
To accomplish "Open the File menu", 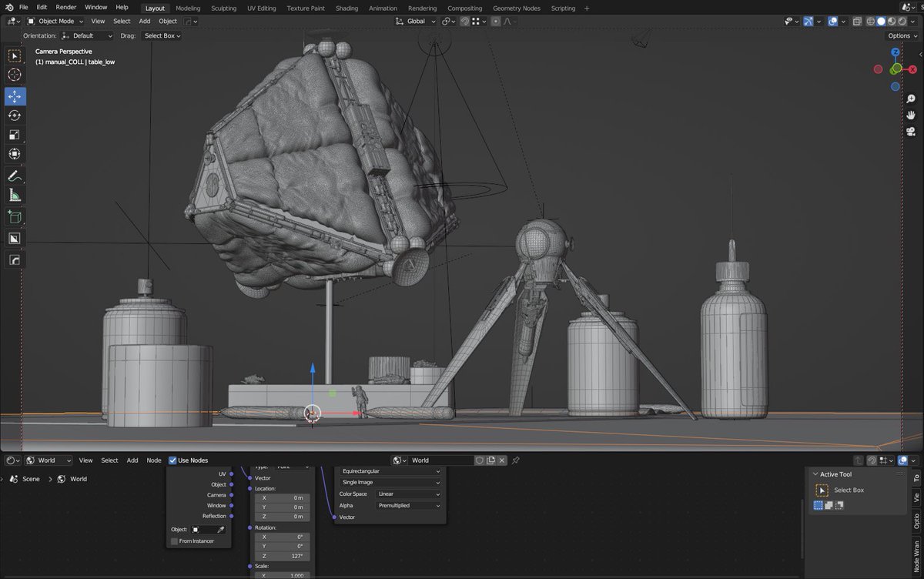I will (x=23, y=7).
